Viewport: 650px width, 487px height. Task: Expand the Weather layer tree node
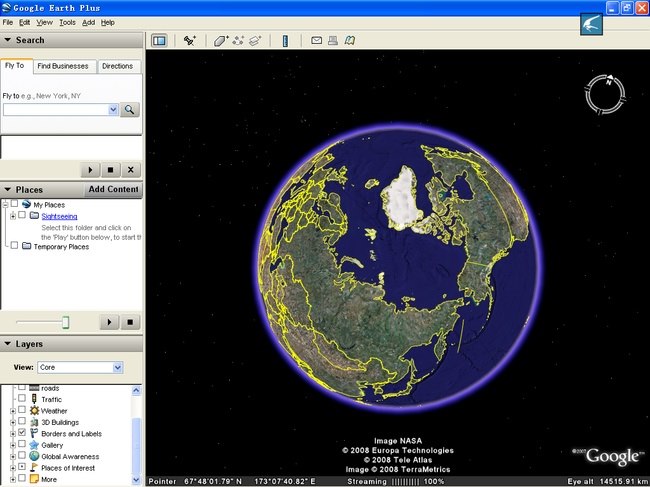(x=13, y=411)
